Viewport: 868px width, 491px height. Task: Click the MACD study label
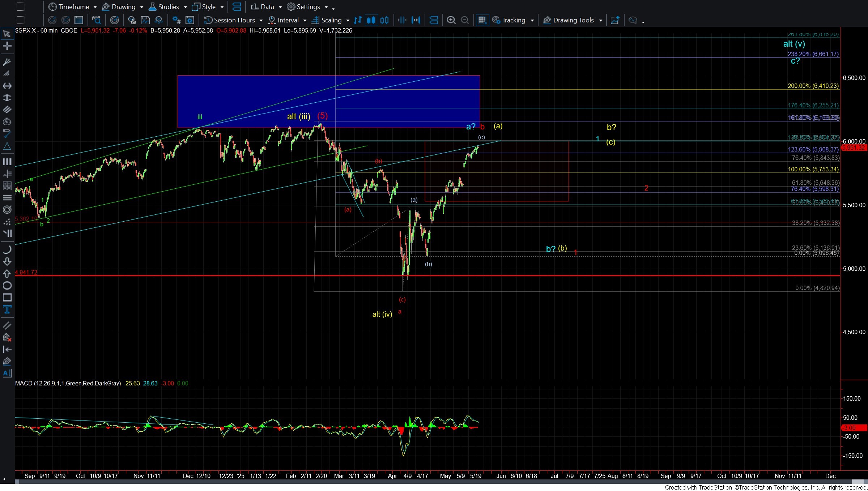click(68, 383)
